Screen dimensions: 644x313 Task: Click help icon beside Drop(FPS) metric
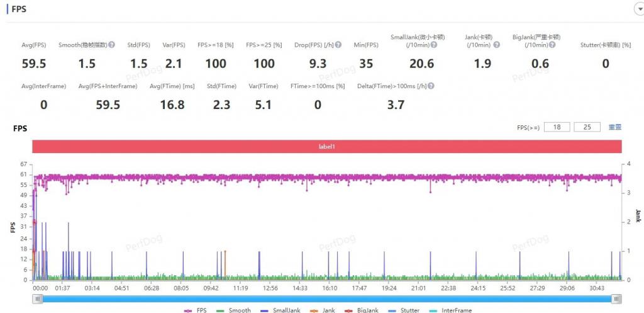tap(338, 45)
